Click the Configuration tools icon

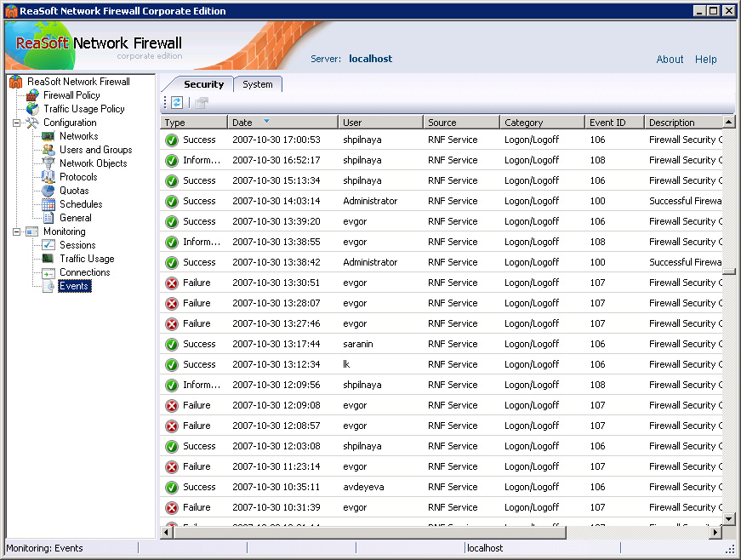pos(32,123)
